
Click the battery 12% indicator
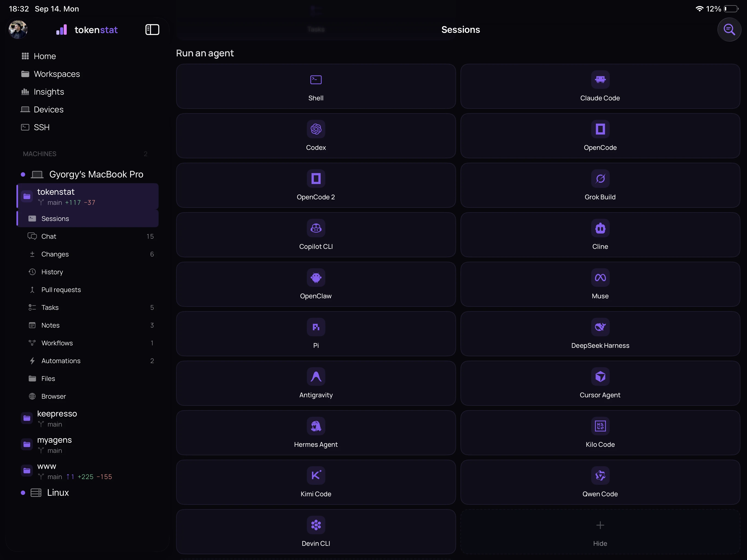click(x=722, y=9)
